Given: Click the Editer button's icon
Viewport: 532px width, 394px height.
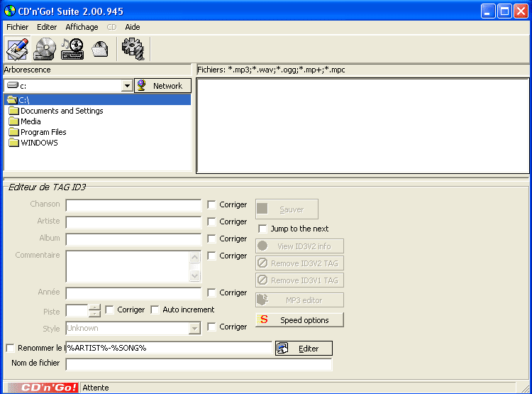Looking at the screenshot, I should pos(282,349).
